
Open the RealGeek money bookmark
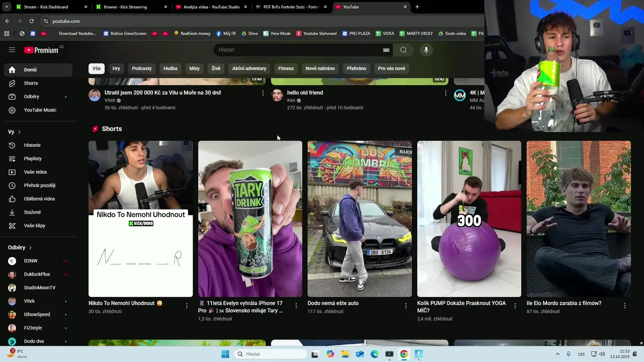pos(192,34)
